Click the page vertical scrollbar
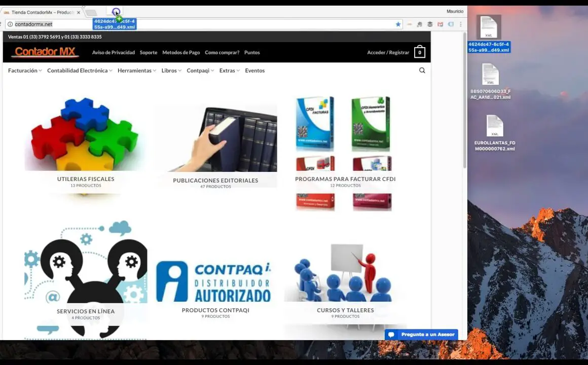Image resolution: width=588 pixels, height=365 pixels. 465,101
